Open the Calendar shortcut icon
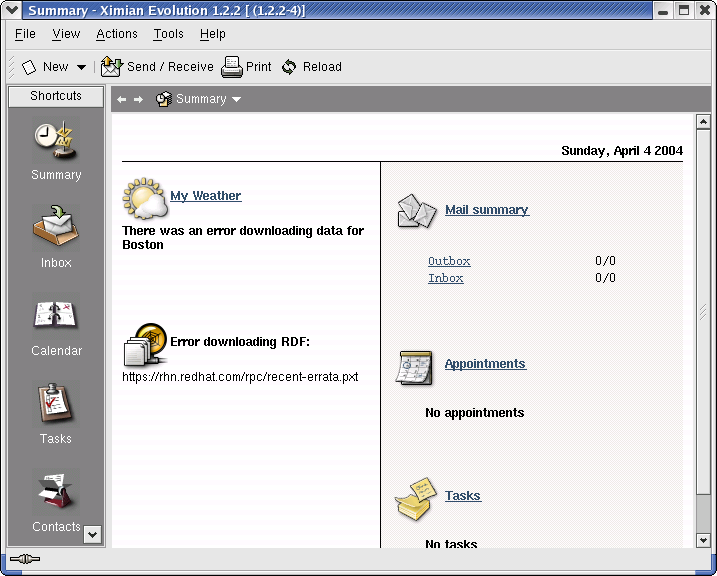Screen dimensions: 717x576 click(x=55, y=315)
